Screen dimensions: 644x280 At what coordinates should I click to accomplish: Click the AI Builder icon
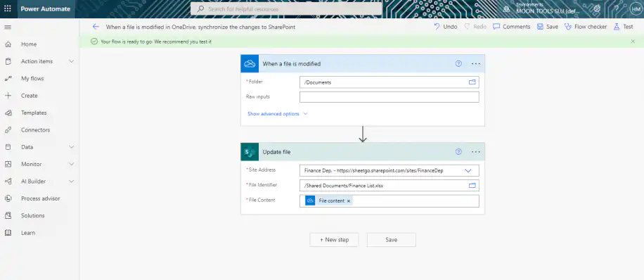tap(8, 182)
